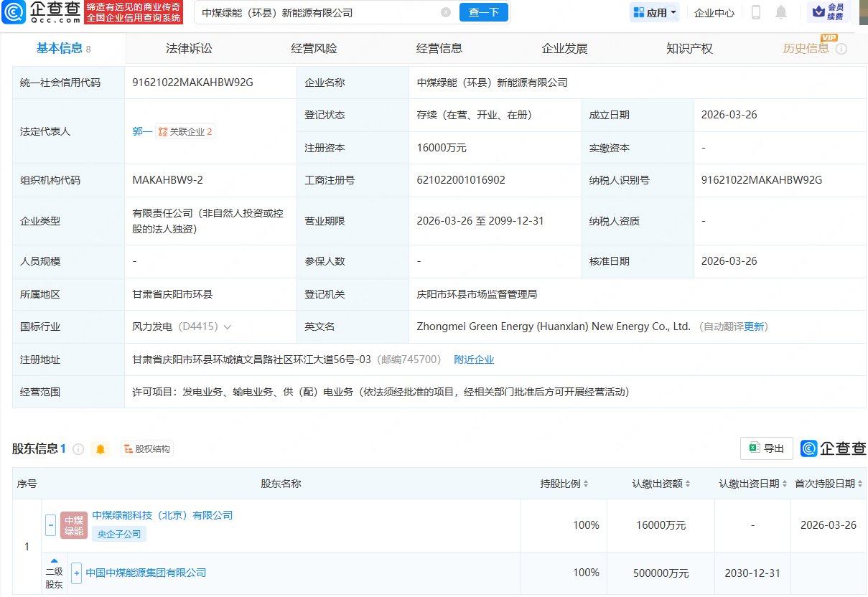The height and width of the screenshot is (597, 868).
Task: Click the 查一下 search button
Action: coord(483,12)
